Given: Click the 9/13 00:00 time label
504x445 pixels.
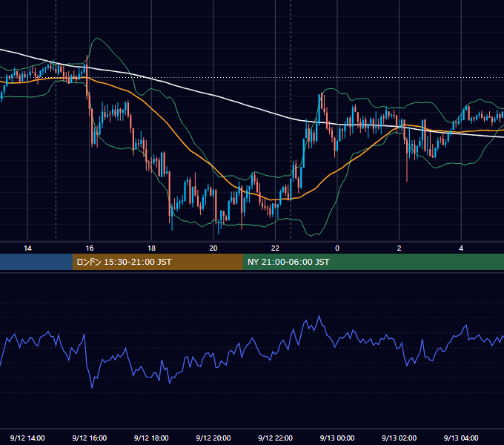Looking at the screenshot, I should coord(337,438).
